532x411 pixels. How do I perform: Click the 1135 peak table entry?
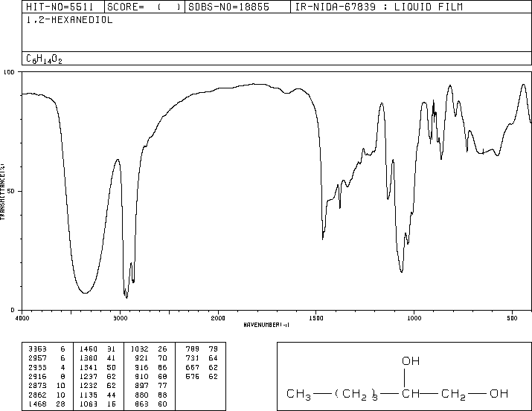97,395
